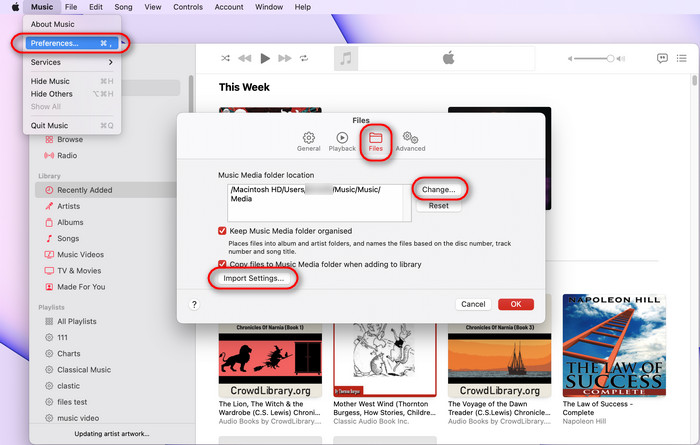Open the Apple menu
The height and width of the screenshot is (445, 700).
[15, 7]
